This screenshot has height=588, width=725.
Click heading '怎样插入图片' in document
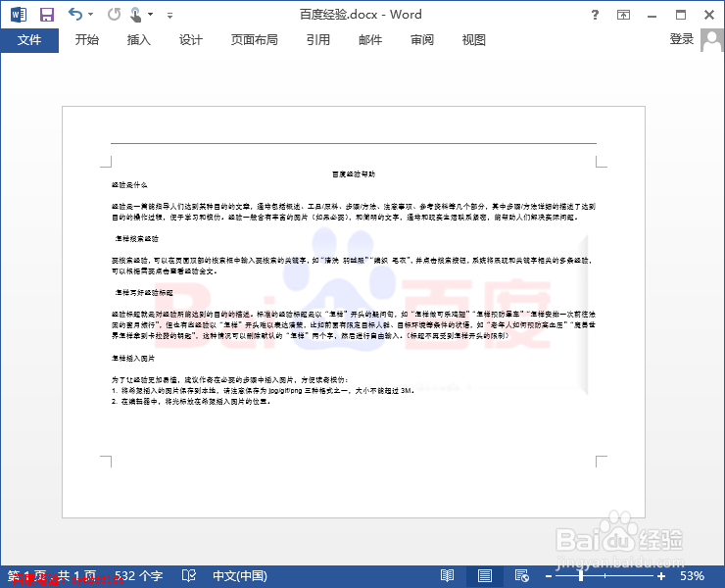click(133, 359)
